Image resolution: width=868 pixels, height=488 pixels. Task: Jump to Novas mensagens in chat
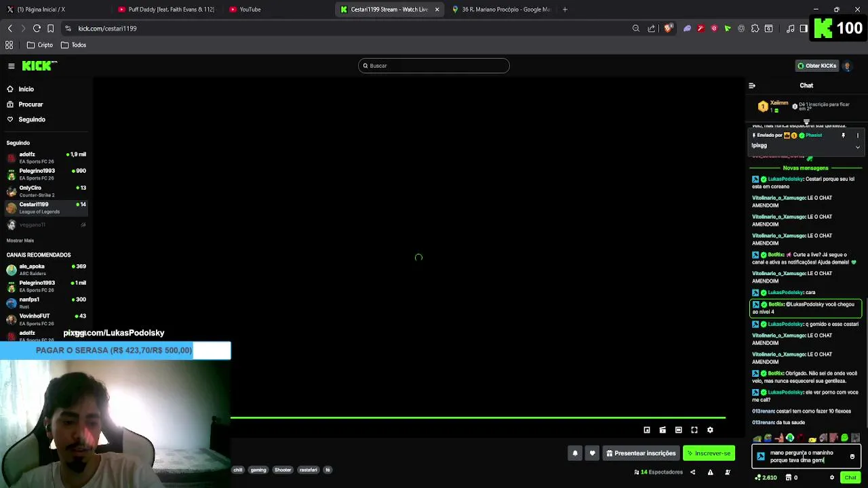coord(806,168)
